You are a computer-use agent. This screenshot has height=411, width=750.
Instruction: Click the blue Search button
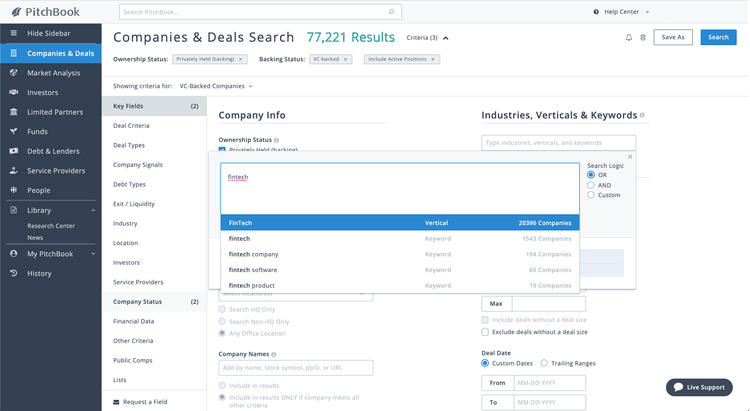coord(718,37)
